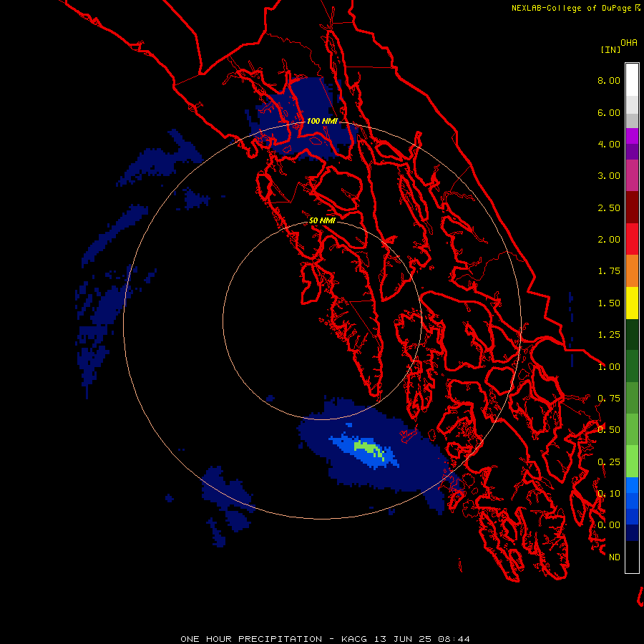
Task: Select the darkest green swatch beside 1.25
Action: click(x=632, y=334)
